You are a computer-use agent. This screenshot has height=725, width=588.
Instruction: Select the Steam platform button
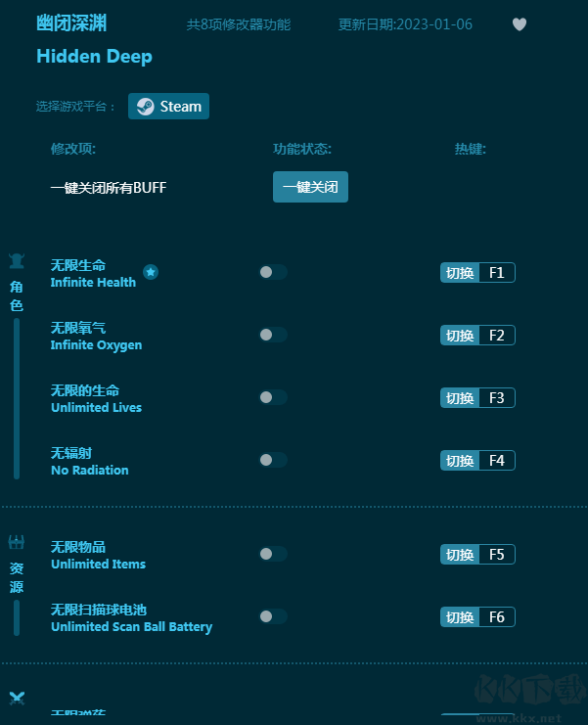(168, 107)
